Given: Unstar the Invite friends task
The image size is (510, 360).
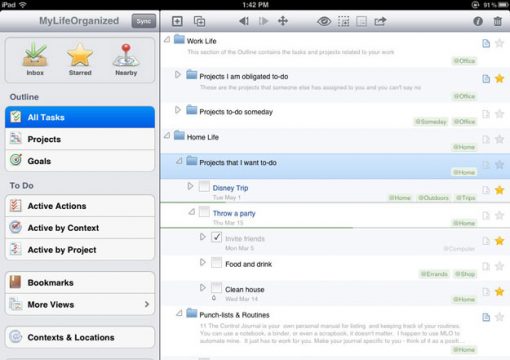Looking at the screenshot, I should coord(499,241).
